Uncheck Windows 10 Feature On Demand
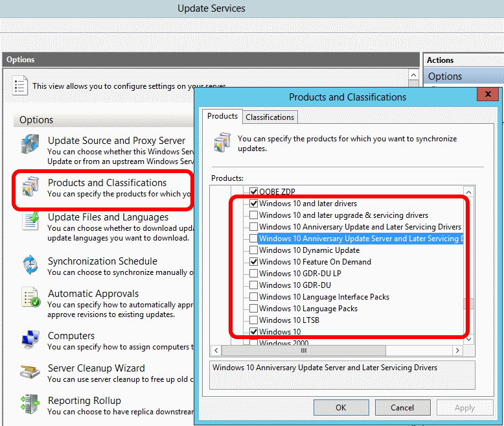Screen dimensions: 504x426 pos(254,262)
